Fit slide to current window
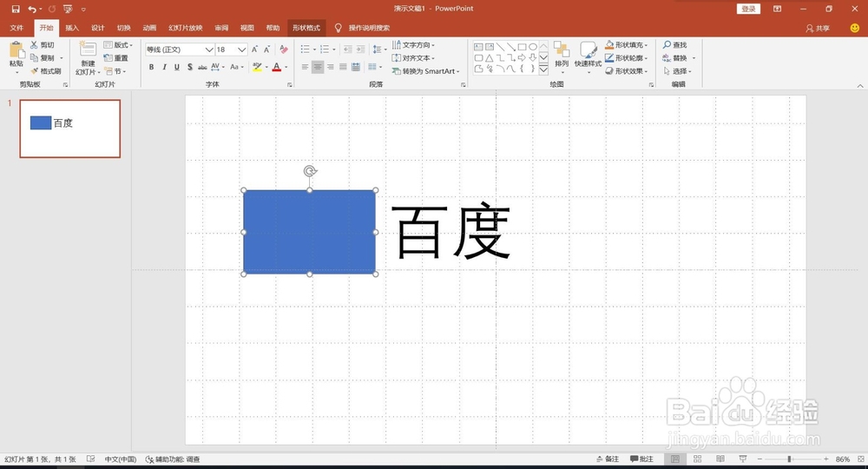The image size is (868, 469). [861, 459]
